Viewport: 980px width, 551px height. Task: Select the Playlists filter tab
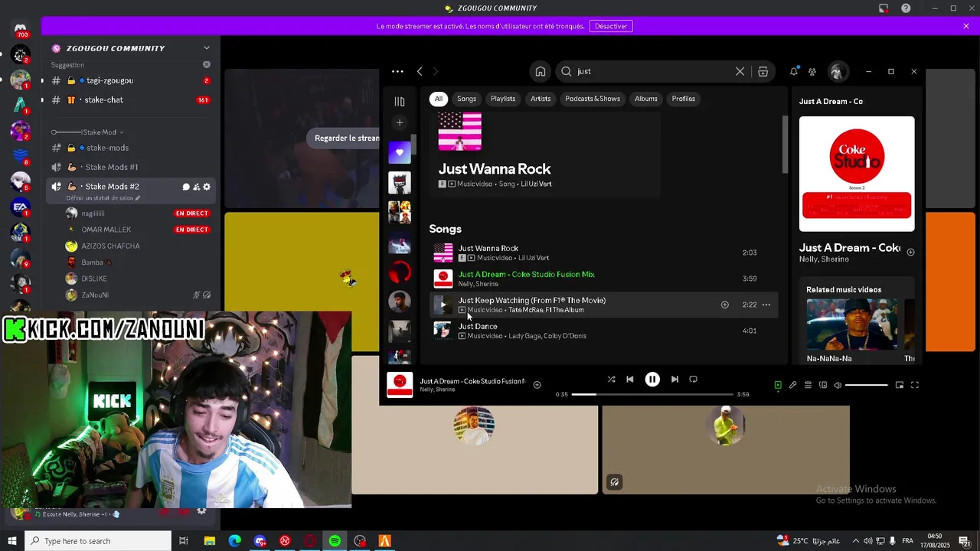point(503,99)
